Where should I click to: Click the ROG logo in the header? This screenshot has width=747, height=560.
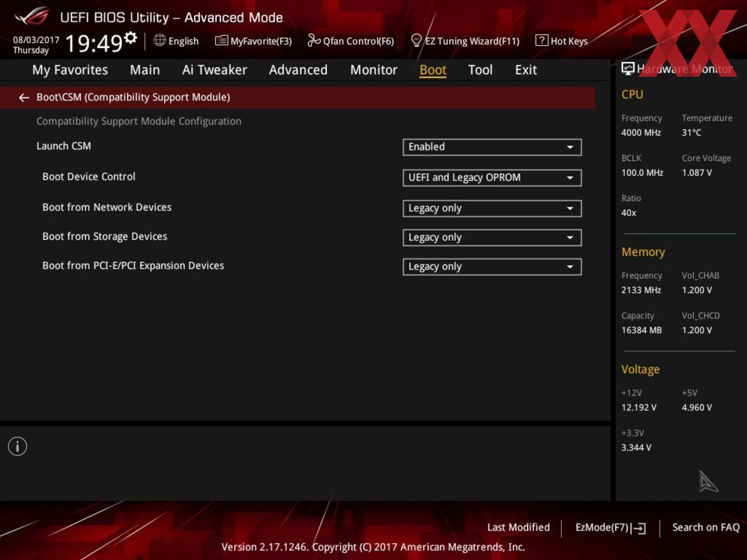click(x=31, y=16)
